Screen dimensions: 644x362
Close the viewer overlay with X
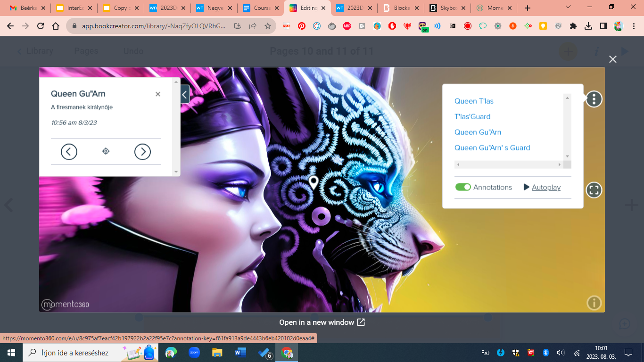[x=612, y=59]
